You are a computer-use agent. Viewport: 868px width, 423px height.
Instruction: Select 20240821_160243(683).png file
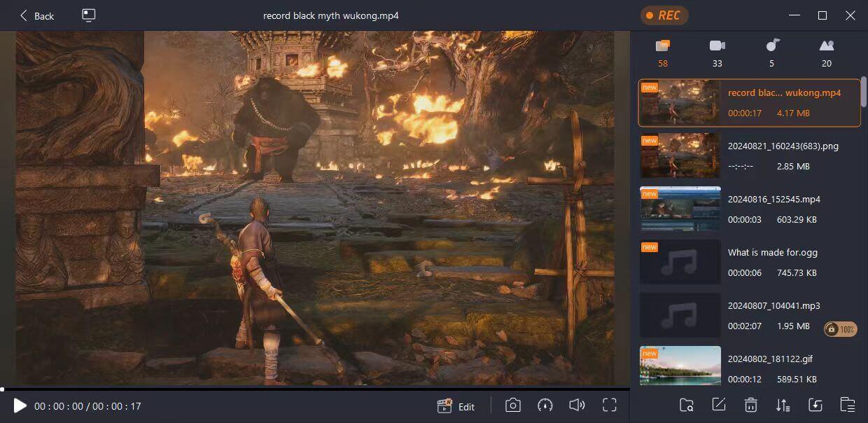[x=749, y=155]
